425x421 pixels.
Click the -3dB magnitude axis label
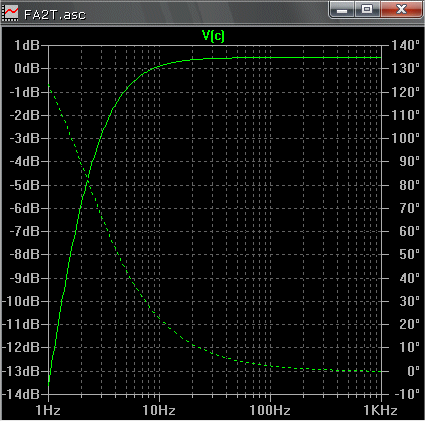(25, 138)
